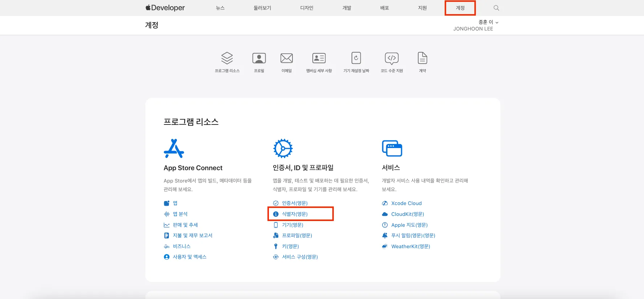Click the info icon beside 식별자(영문)

click(276, 214)
